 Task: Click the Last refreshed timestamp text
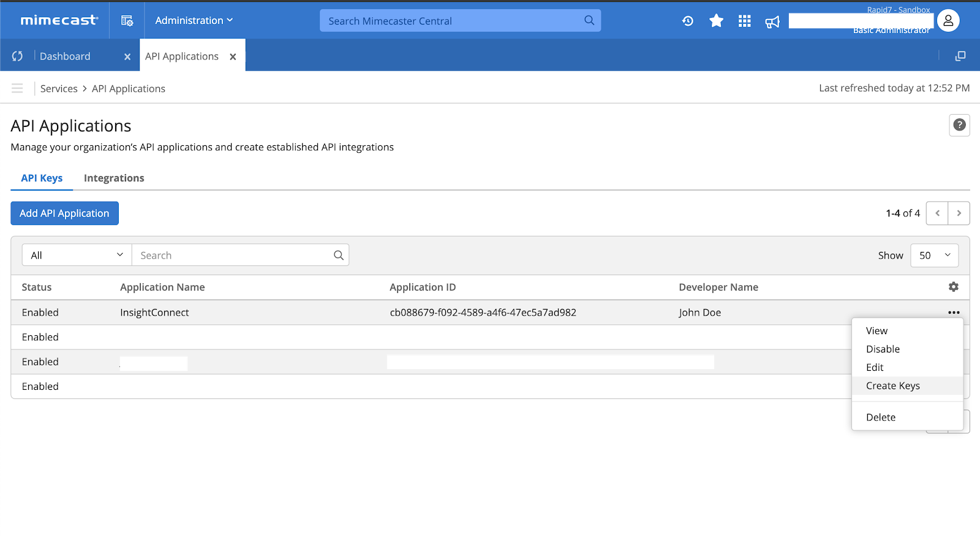coord(894,88)
